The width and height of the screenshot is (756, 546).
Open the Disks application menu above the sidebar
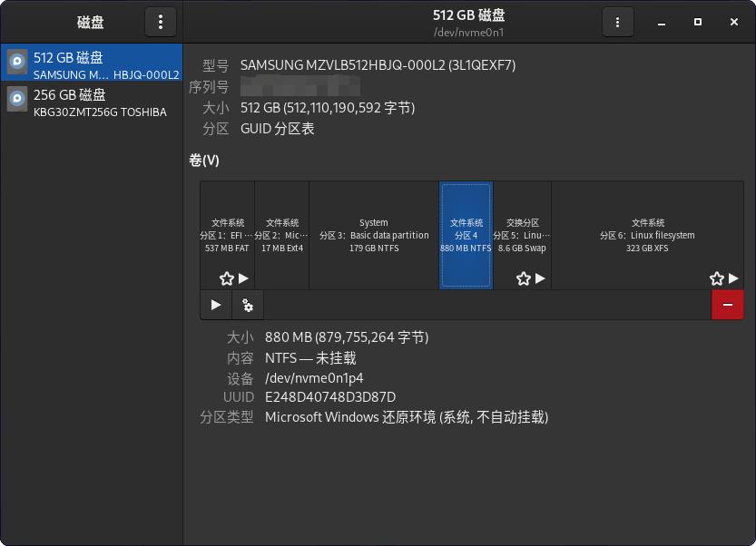[161, 21]
